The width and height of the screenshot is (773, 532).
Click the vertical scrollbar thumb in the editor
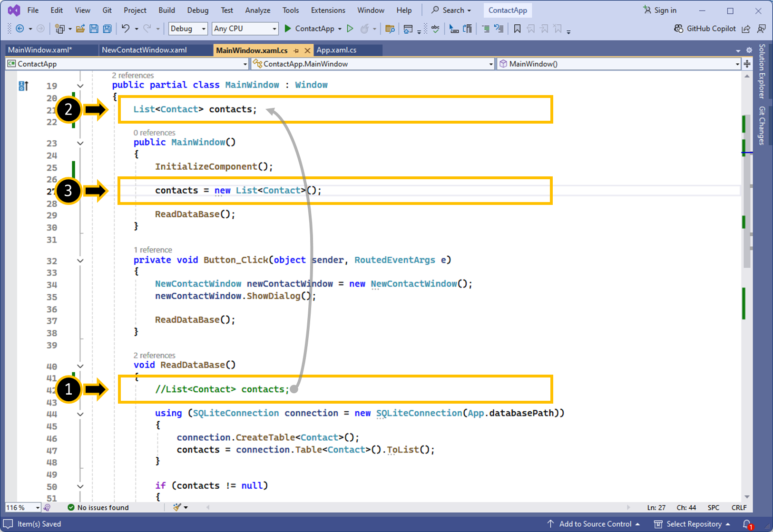(x=747, y=190)
